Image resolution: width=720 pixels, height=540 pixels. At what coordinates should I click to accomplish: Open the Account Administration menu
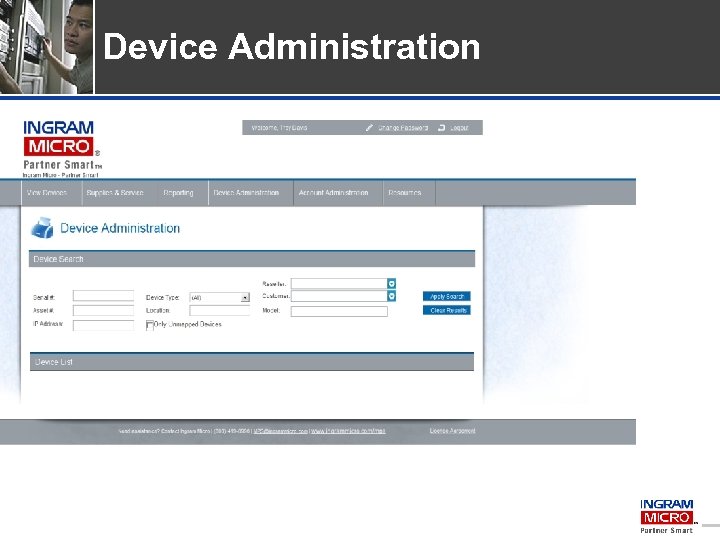(x=333, y=193)
